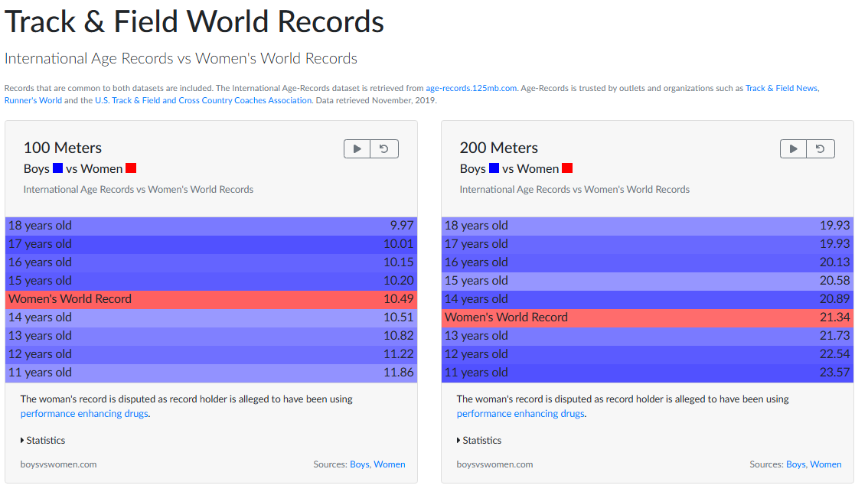Click the page subtitle under the main heading

click(181, 59)
